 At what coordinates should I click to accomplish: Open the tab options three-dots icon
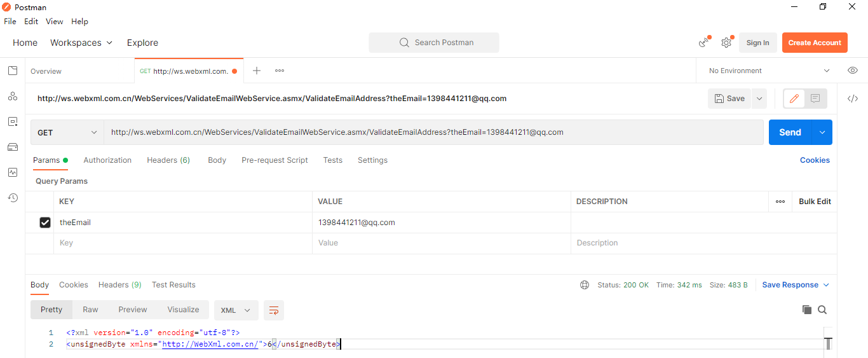click(280, 71)
